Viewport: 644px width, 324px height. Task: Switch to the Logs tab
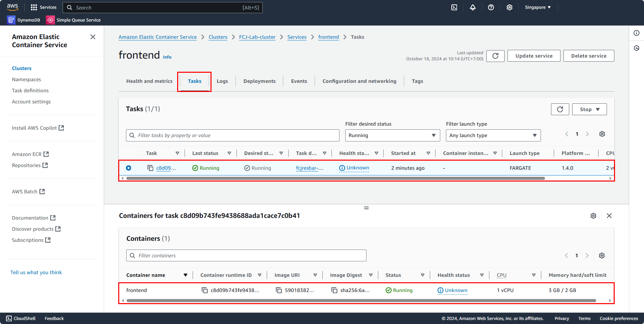(222, 81)
